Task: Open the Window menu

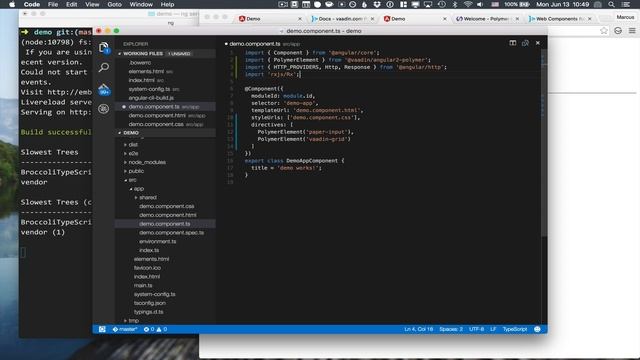Action: click(x=141, y=4)
